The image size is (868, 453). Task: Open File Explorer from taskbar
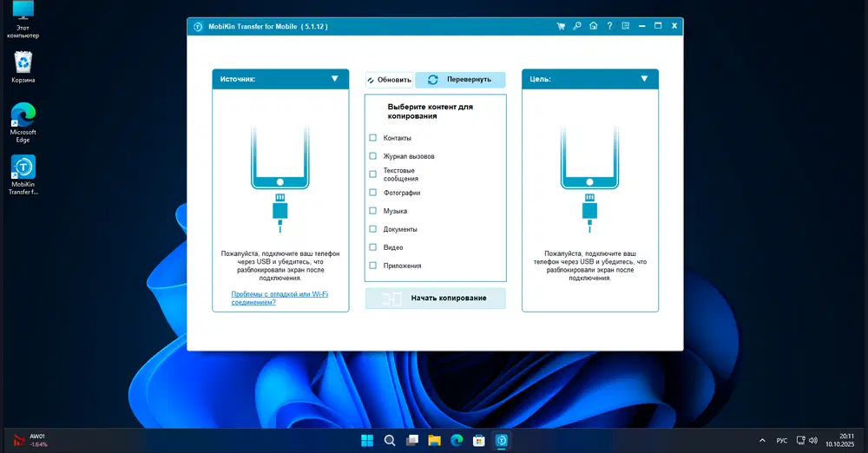click(435, 440)
